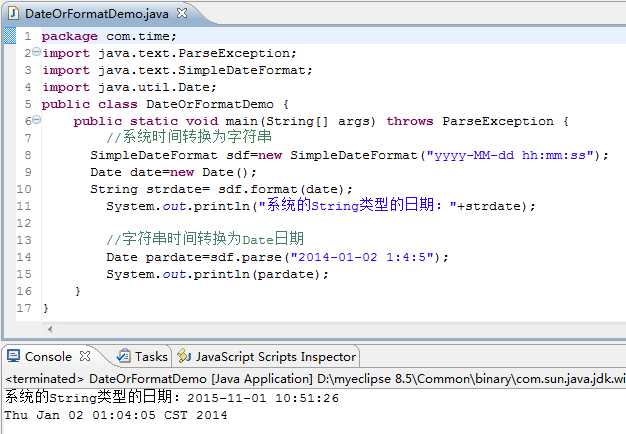Viewport: 626px width, 434px height.
Task: Click line number 8 in the gutter
Action: [x=28, y=156]
